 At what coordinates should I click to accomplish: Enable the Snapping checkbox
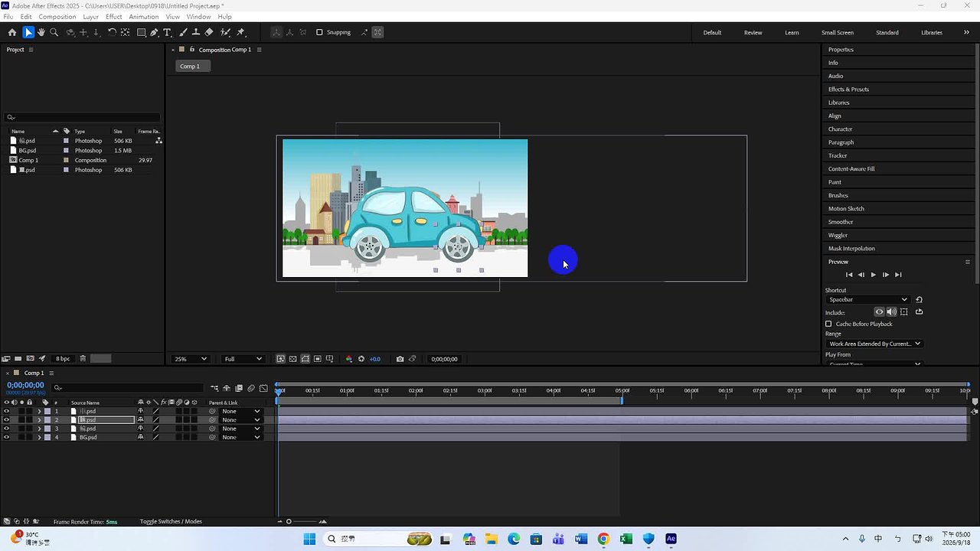coord(319,32)
